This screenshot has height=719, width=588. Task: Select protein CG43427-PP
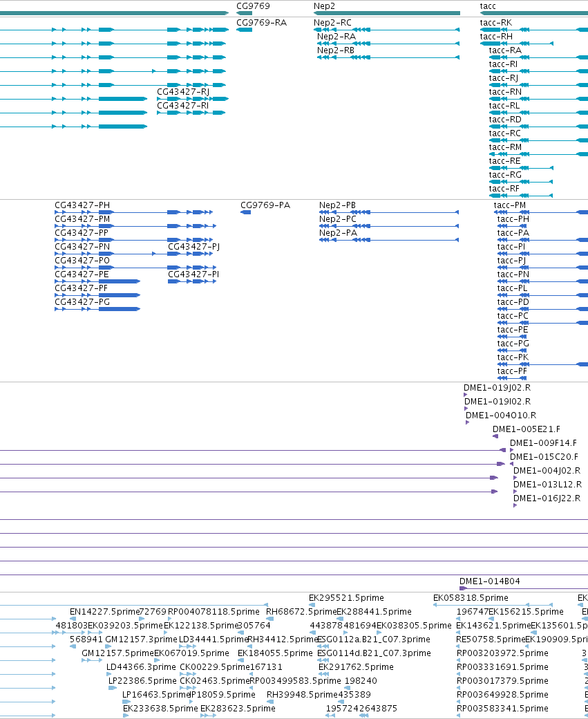pos(82,232)
